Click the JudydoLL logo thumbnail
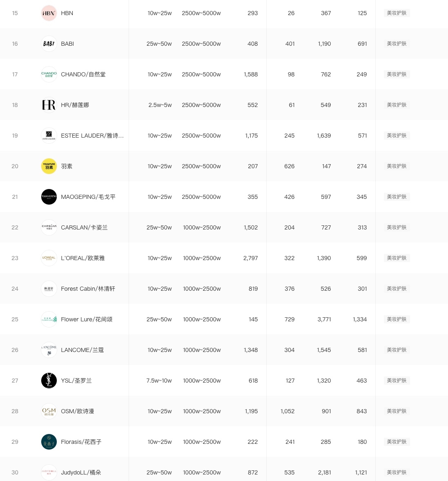This screenshot has width=448, height=481. 49,472
